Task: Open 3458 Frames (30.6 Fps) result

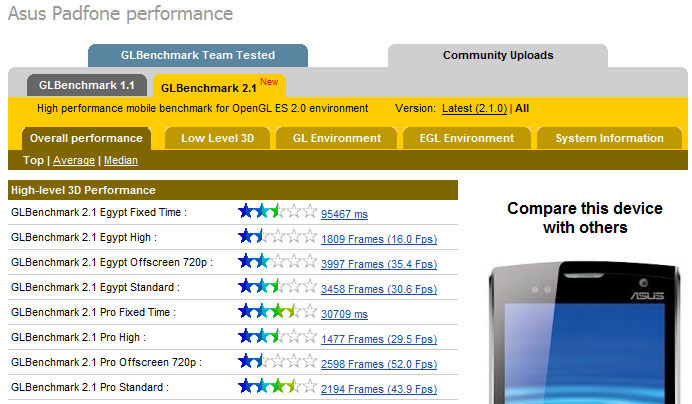Action: coord(379,289)
